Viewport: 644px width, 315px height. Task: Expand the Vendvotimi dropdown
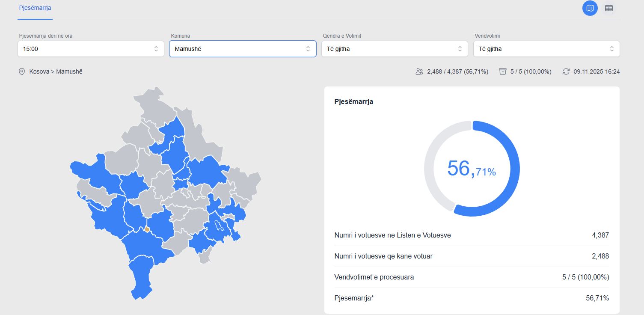[x=546, y=49]
